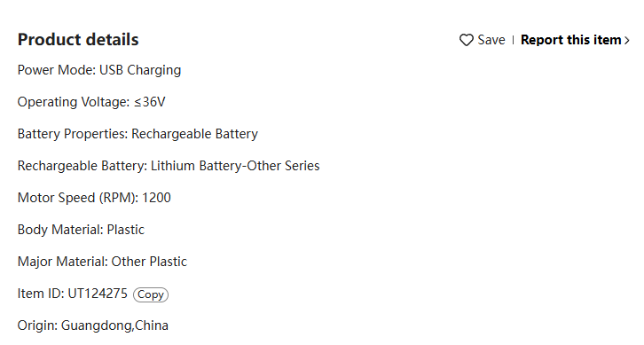Copy the Item ID with Copy button
644x345 pixels.
[x=151, y=294]
